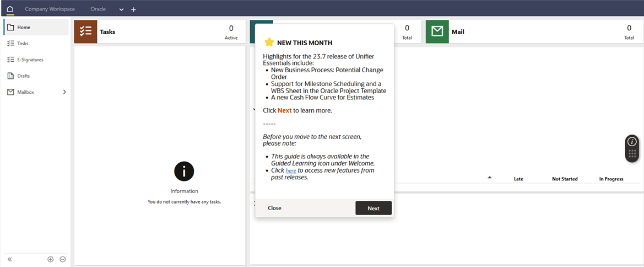Click the green Mail tile icon
644x267 pixels.
pyautogui.click(x=437, y=31)
